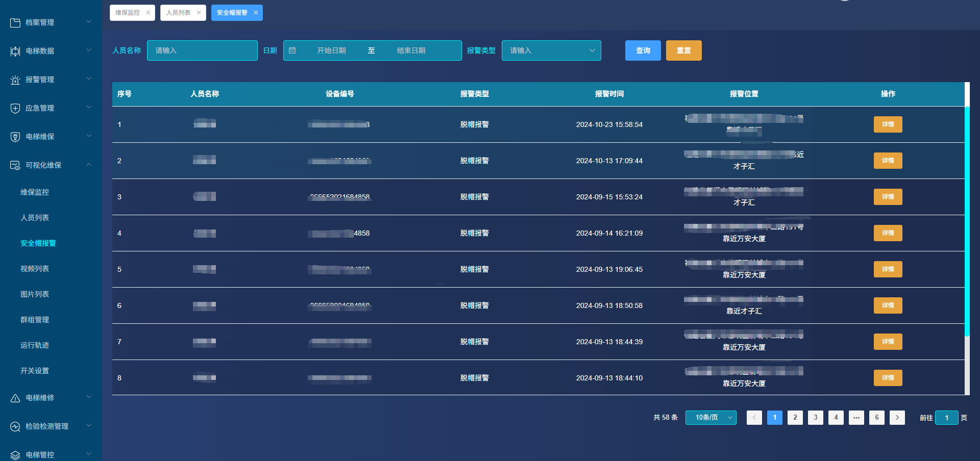The image size is (980, 461).
Task: Click the 应急管理 shield icon
Action: [x=15, y=108]
